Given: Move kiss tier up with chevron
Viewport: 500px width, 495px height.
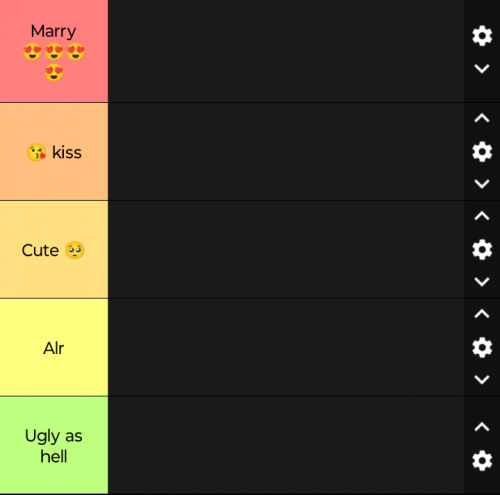Looking at the screenshot, I should click(x=482, y=118).
